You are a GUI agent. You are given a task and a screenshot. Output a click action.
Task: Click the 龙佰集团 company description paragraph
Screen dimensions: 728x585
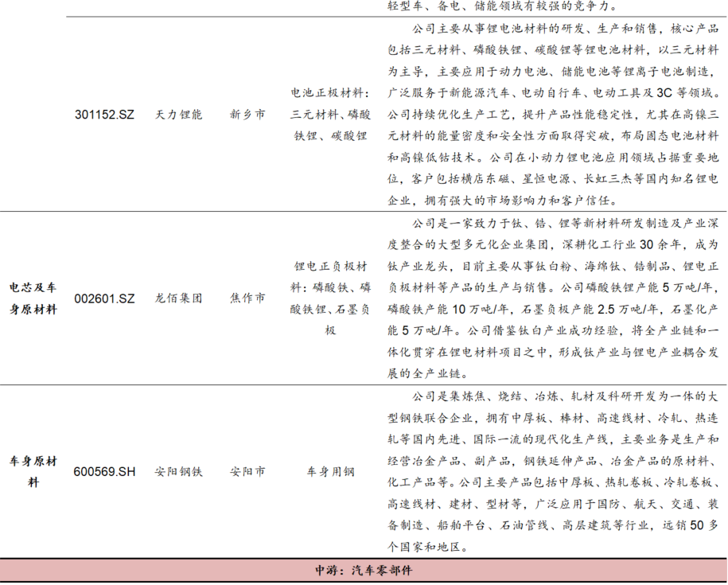pyautogui.click(x=553, y=298)
